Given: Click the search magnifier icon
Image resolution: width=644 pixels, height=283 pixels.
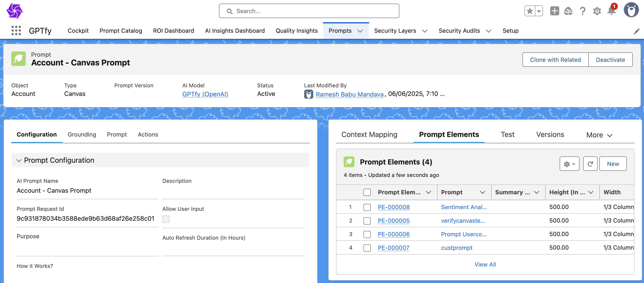Looking at the screenshot, I should tap(229, 11).
